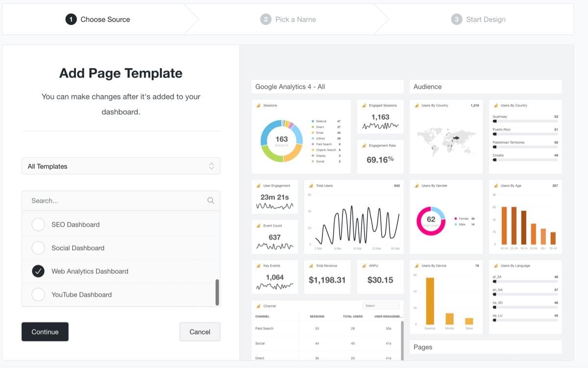This screenshot has height=368, width=588.
Task: Go to the Start Design step
Action: click(x=478, y=20)
